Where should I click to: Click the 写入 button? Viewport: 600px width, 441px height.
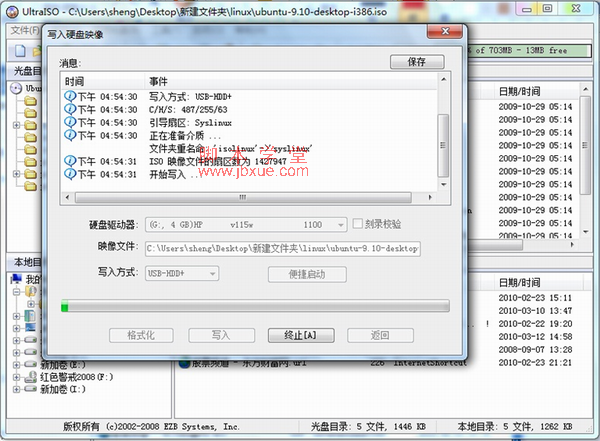(221, 335)
